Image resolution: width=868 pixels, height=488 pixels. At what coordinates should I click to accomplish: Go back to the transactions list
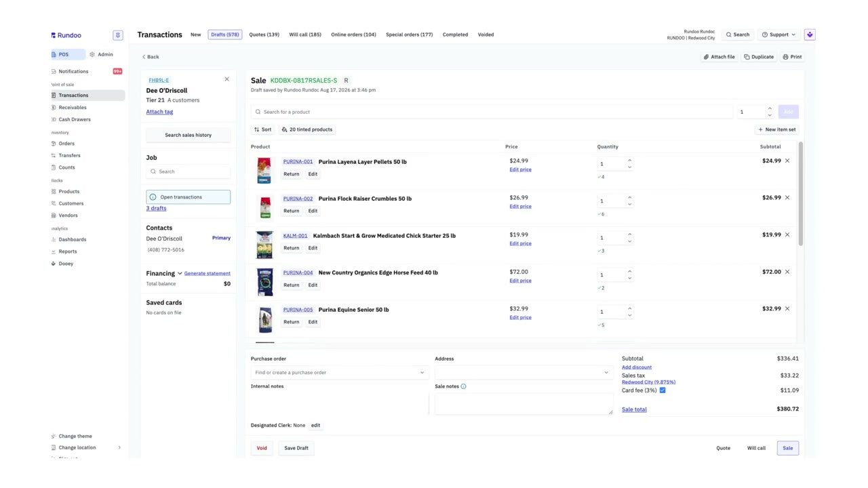click(151, 57)
